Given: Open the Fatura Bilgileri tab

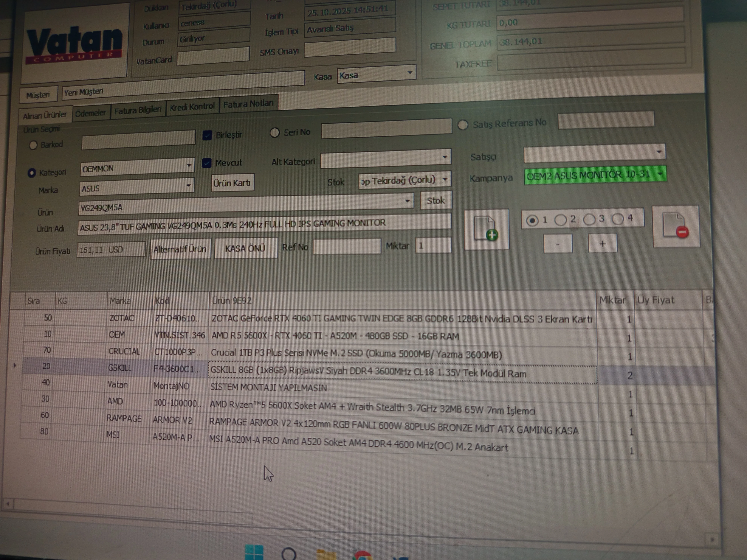Looking at the screenshot, I should tap(138, 110).
